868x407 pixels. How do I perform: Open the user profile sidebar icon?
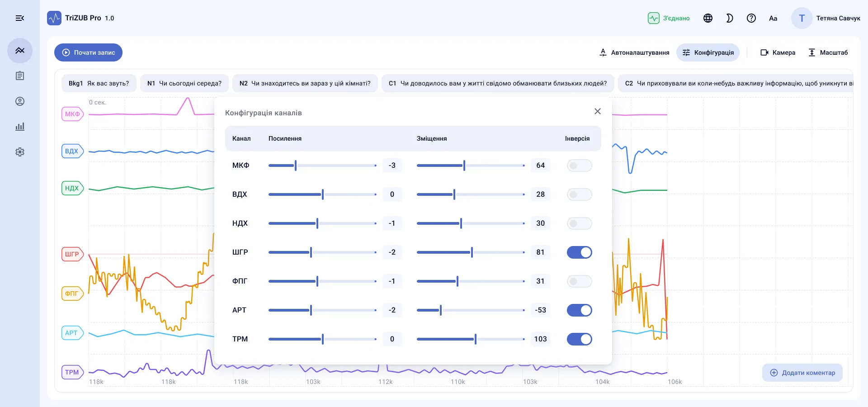tap(20, 101)
